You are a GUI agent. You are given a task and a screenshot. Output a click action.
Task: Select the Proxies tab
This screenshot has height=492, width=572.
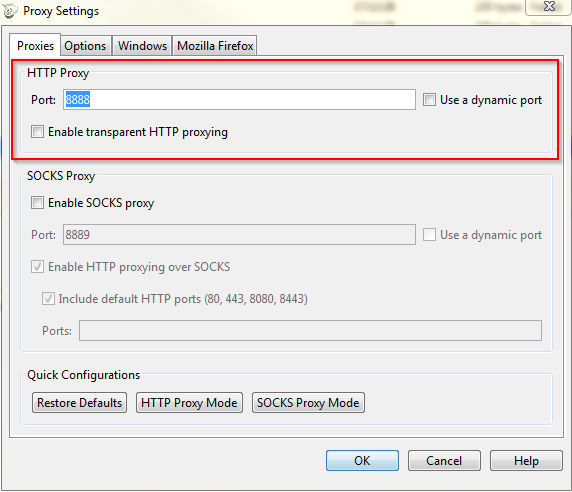[x=35, y=46]
